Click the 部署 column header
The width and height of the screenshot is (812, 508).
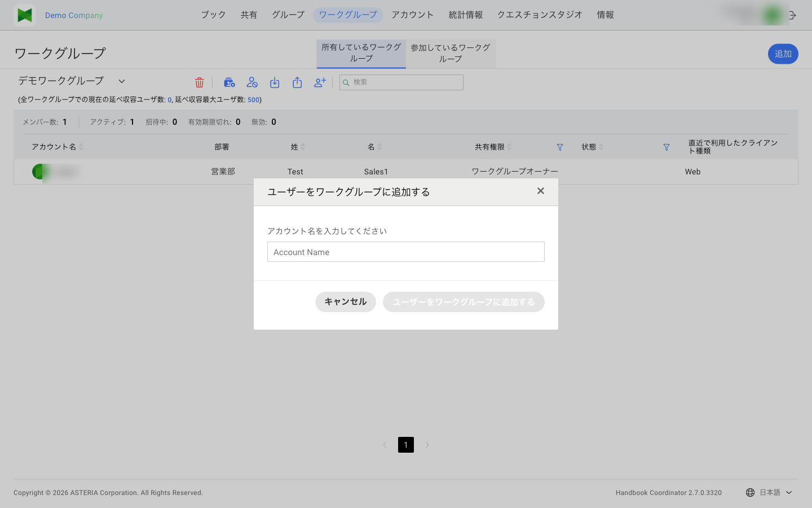pos(222,147)
